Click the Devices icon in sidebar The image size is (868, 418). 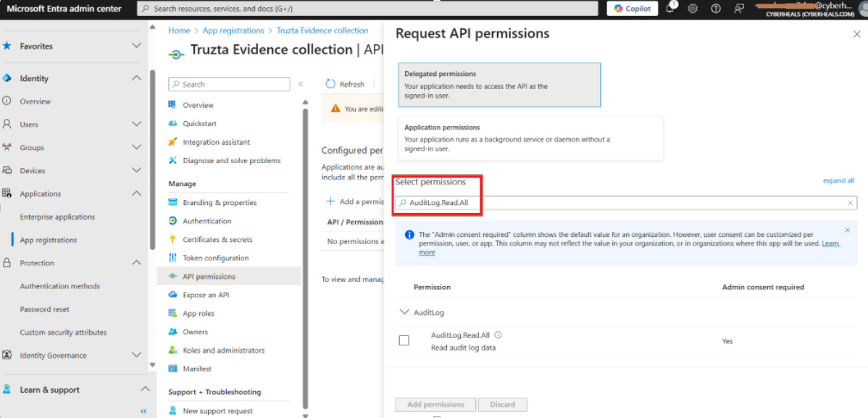7,170
